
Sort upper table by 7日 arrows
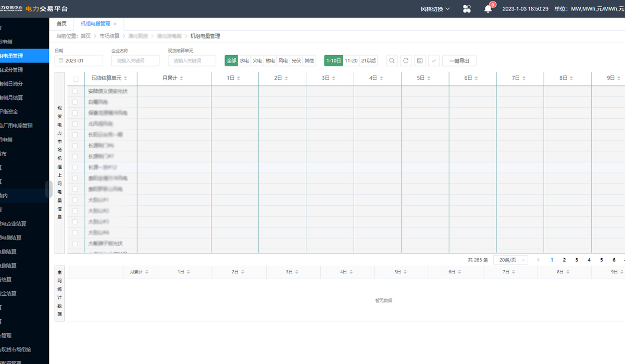[x=523, y=78]
